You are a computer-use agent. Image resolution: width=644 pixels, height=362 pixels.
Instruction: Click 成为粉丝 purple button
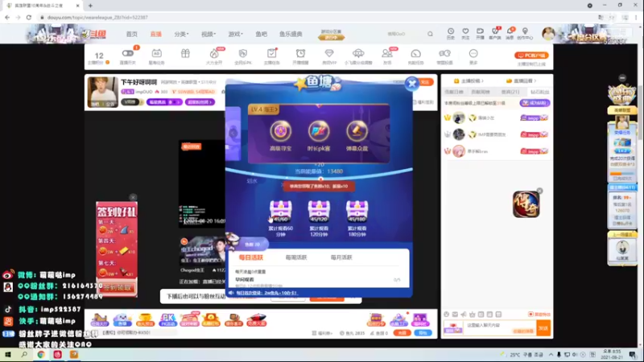point(535,103)
